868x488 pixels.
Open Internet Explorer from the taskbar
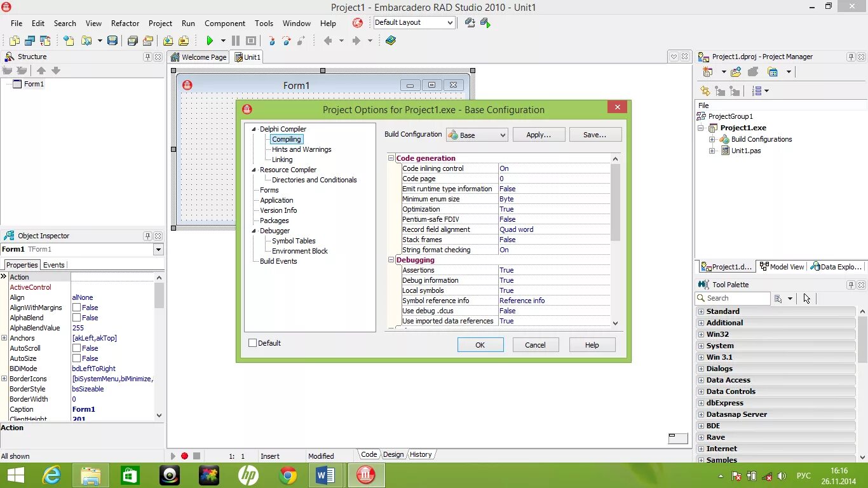51,475
